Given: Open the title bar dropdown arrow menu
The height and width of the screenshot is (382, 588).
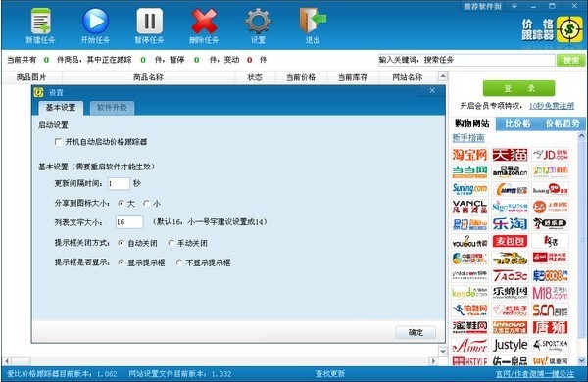Looking at the screenshot, I should click(514, 6).
